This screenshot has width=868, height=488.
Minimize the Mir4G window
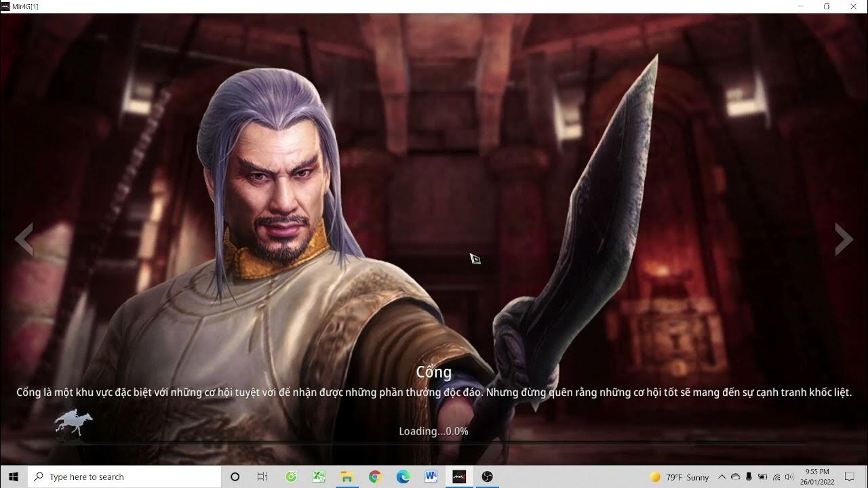[800, 6]
